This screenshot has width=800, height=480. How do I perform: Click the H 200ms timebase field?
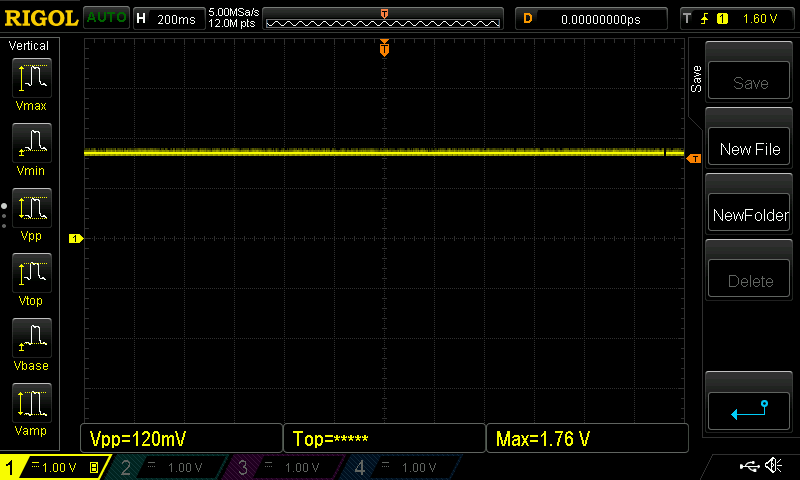(x=169, y=19)
